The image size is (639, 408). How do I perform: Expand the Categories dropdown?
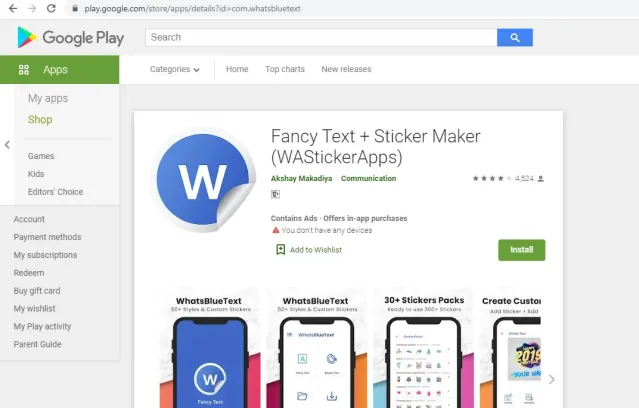point(174,69)
